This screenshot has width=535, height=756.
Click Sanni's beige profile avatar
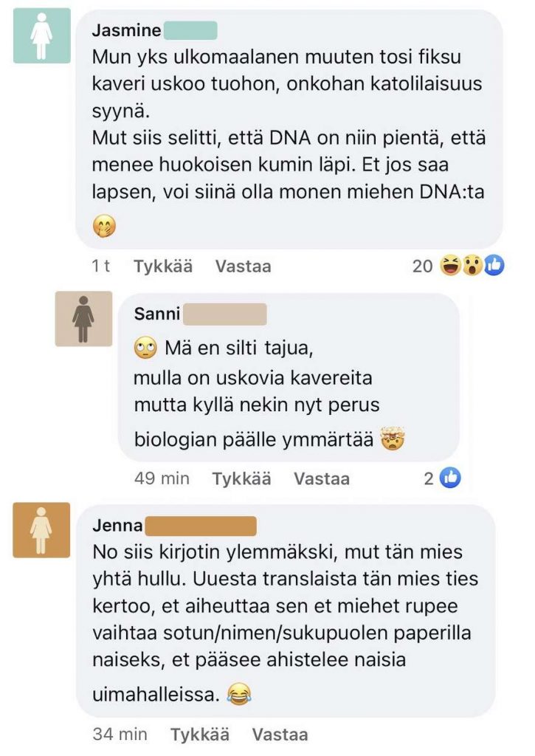pyautogui.click(x=83, y=319)
